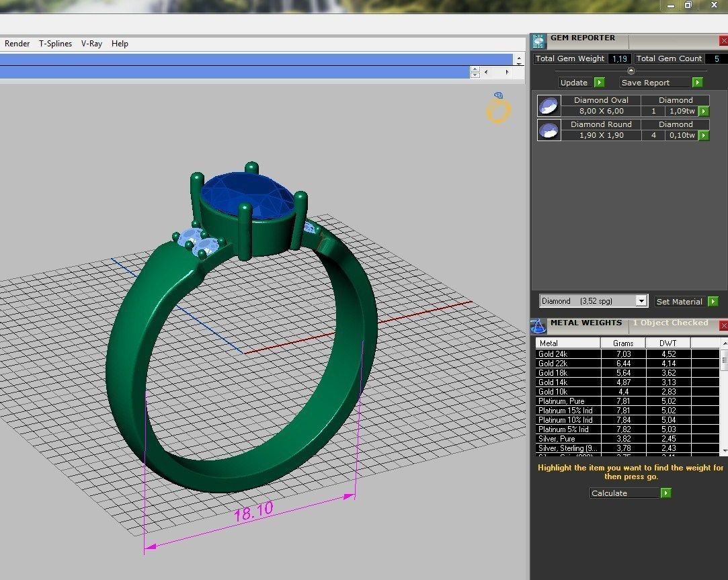
Task: Select the Platinum 15% Irid row
Action: click(x=627, y=411)
